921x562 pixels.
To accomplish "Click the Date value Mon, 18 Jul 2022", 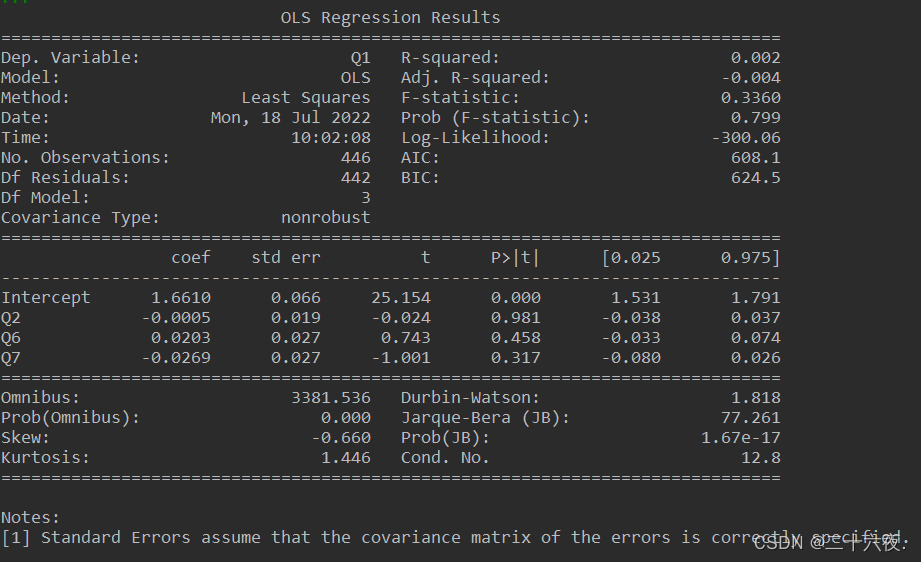I will [x=291, y=117].
